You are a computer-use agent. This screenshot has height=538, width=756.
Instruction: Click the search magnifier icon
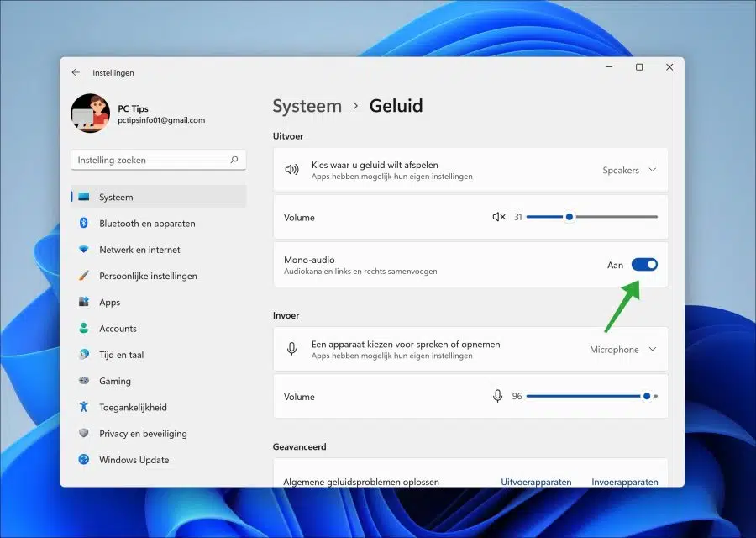(x=234, y=160)
